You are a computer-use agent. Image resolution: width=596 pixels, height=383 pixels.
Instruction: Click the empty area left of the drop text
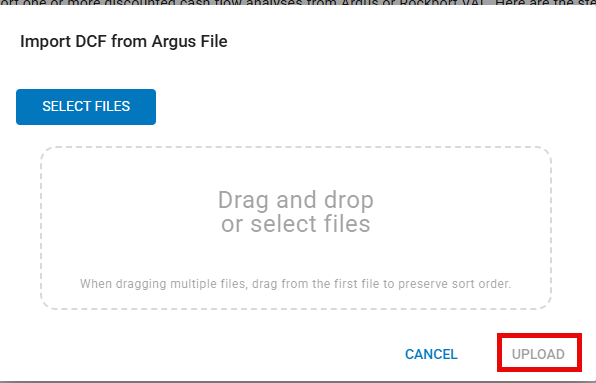click(x=129, y=212)
